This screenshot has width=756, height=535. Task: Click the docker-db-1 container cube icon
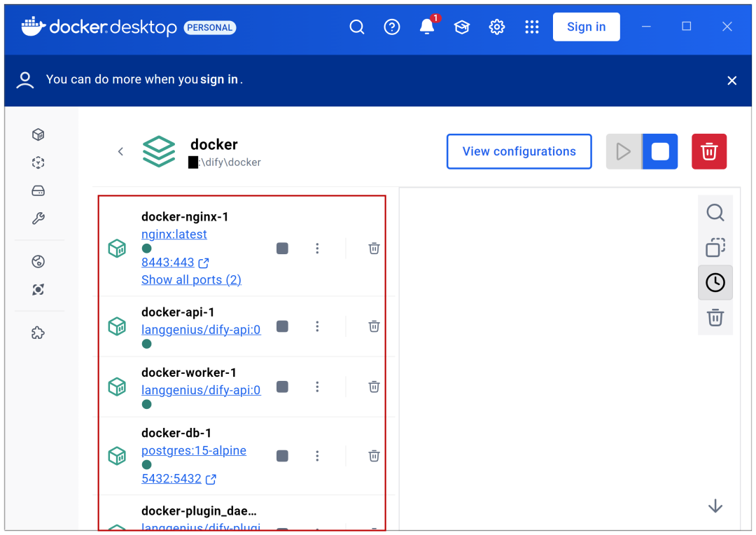pos(117,456)
